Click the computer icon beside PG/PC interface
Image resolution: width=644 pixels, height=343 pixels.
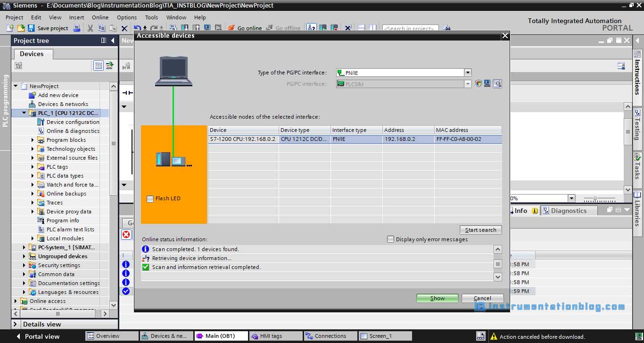point(487,83)
